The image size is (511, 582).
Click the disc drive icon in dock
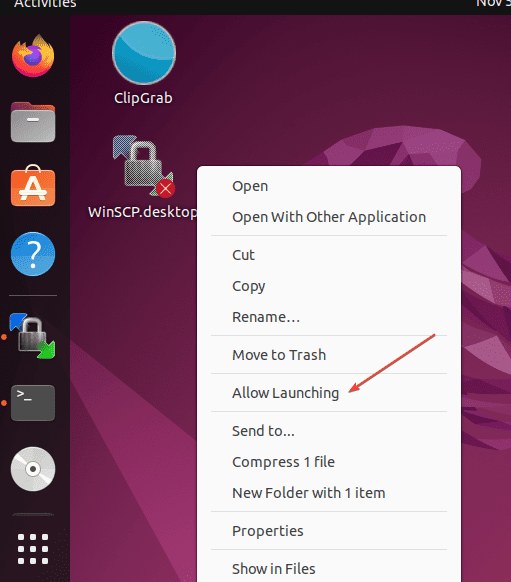coord(33,469)
